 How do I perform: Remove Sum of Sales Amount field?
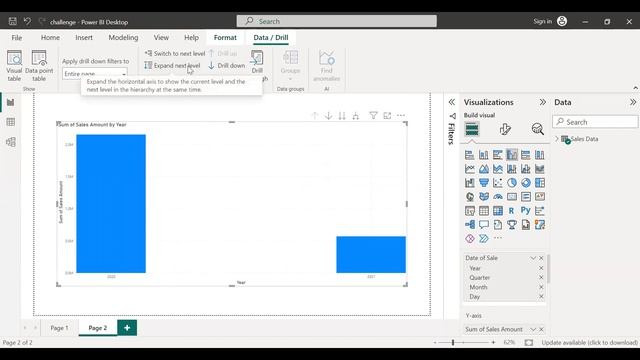(541, 329)
